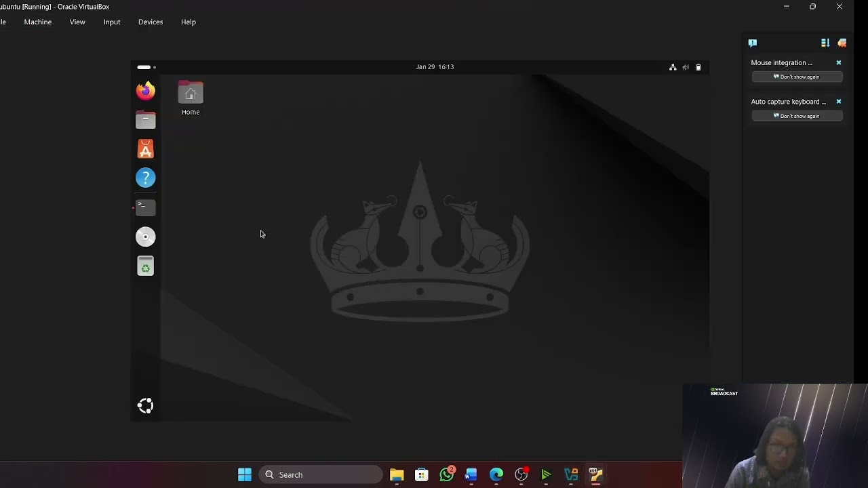This screenshot has height=488, width=868.
Task: Open the disc icon in the Ubuntu dock
Action: [x=146, y=237]
